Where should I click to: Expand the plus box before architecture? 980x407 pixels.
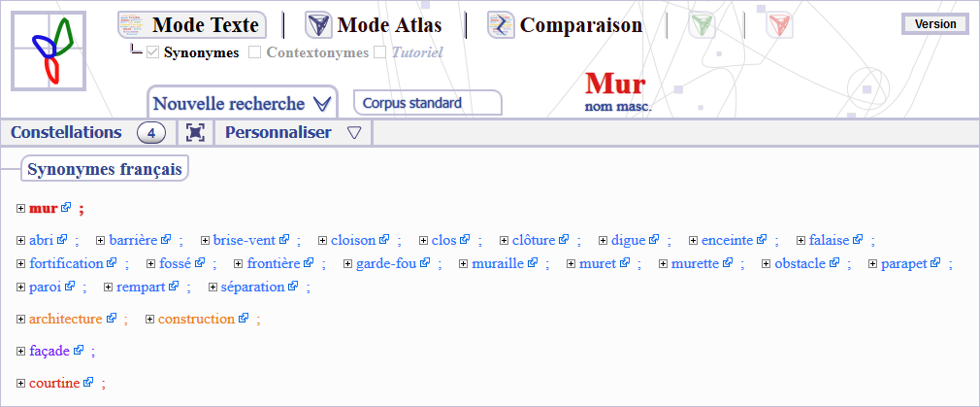point(21,319)
